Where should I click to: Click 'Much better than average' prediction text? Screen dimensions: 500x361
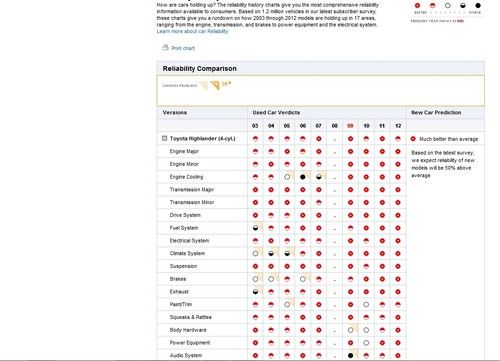449,139
